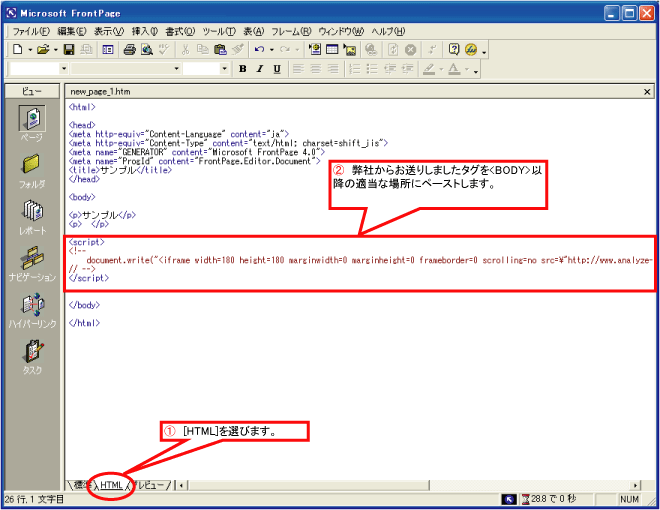Image resolution: width=660 pixels, height=510 pixels.
Task: Open the Window menu (ウィンドウ)
Action: [x=341, y=31]
